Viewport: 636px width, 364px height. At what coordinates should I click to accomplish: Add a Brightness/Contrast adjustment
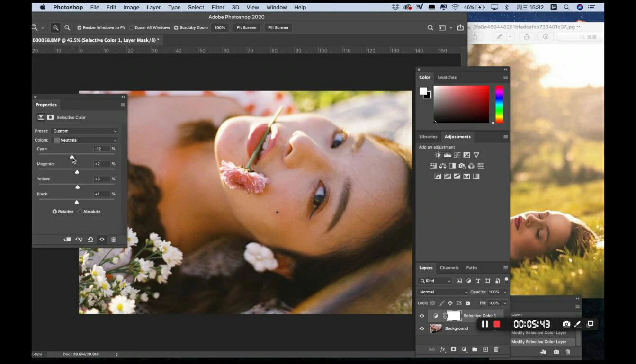tap(438, 155)
